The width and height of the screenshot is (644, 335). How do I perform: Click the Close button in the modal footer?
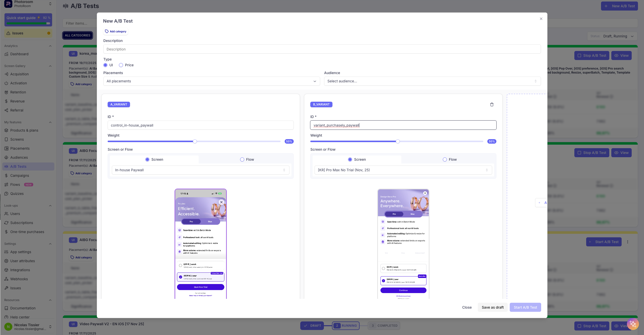click(467, 307)
